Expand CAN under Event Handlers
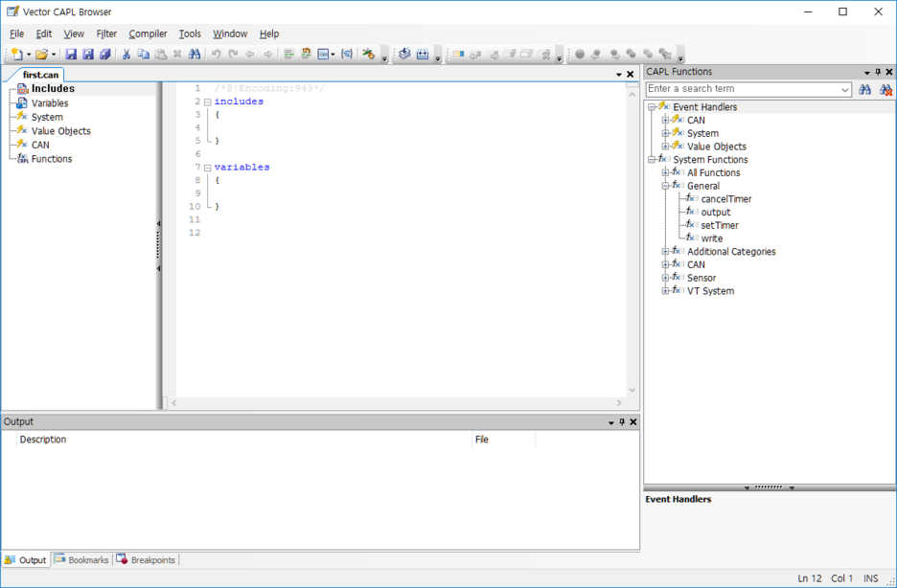Image resolution: width=897 pixels, height=588 pixels. click(x=665, y=121)
